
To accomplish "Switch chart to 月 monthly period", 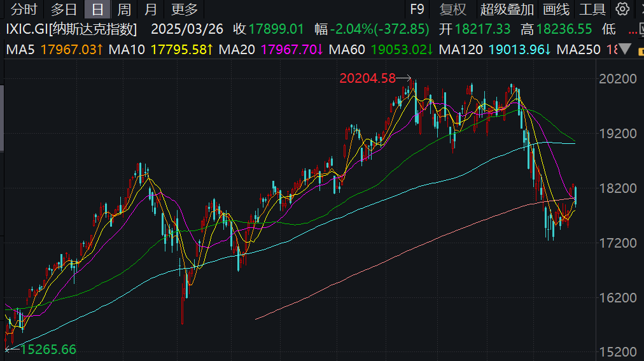I will pos(151,9).
